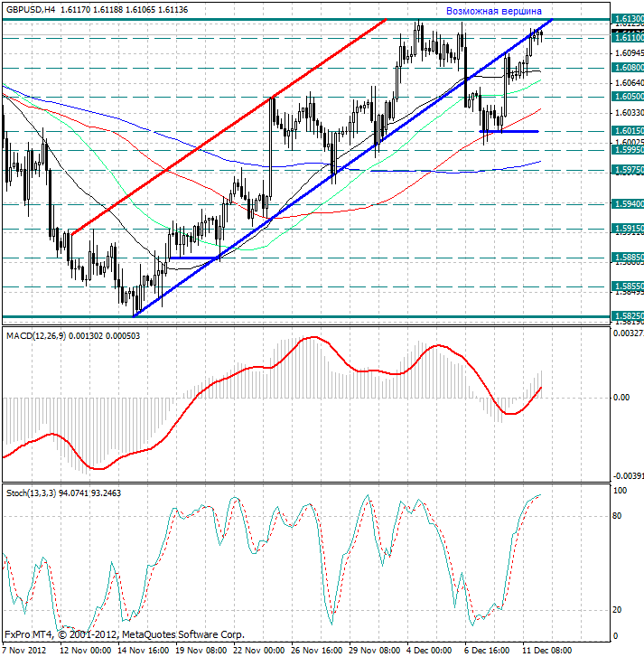Screen dimensions: 644x657
Task: Select the short blue horizontal line at 1.5885
Action: coord(193,258)
